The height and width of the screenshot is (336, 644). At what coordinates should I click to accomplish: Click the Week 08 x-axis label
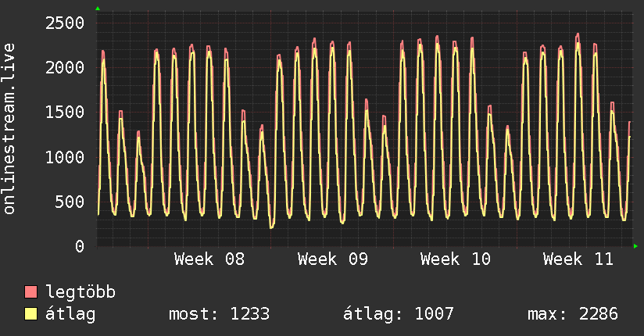[209, 259]
